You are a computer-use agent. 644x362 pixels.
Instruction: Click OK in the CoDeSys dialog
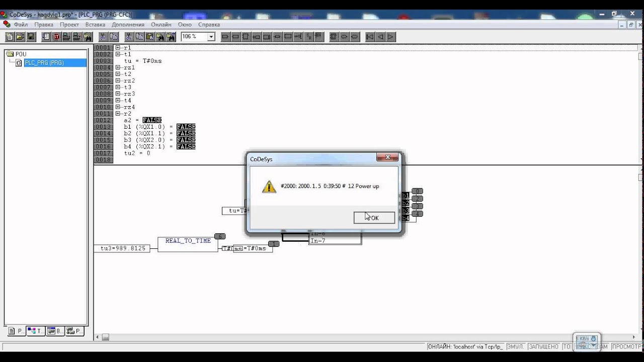[374, 218]
